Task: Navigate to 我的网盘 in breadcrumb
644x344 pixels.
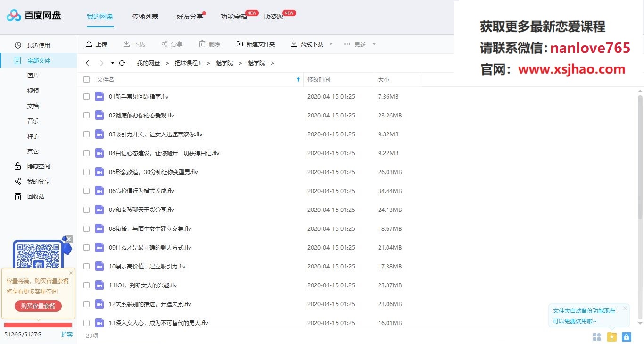Action: click(149, 63)
